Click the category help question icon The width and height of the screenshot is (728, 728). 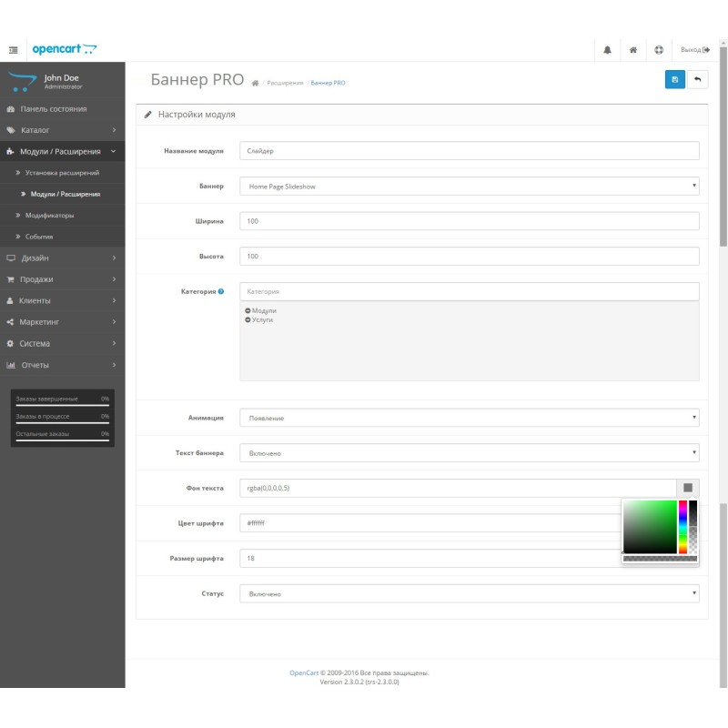(221, 292)
